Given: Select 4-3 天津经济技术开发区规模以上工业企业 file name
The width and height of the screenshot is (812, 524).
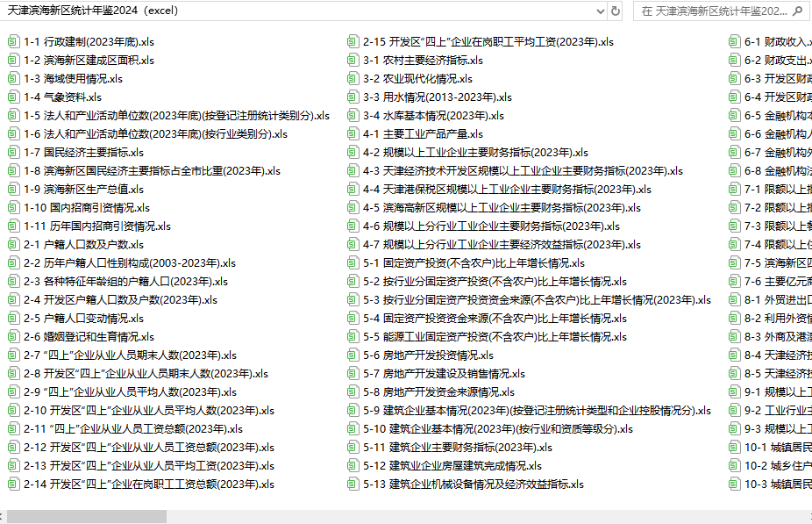Looking at the screenshot, I should click(x=523, y=171).
